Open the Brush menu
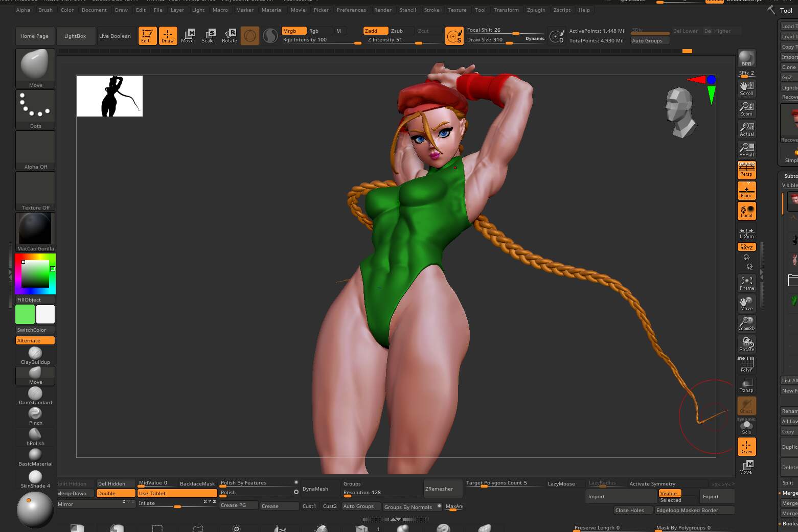 45,10
